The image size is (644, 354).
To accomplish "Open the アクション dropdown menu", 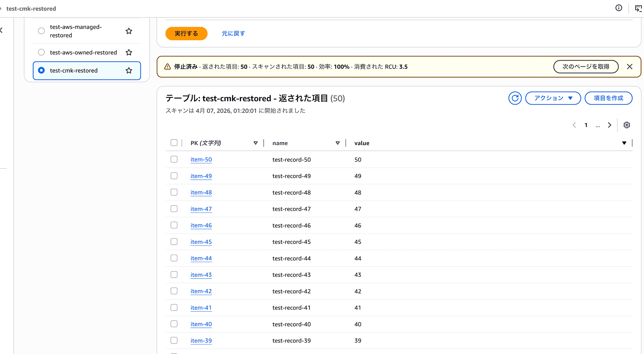I will [553, 98].
